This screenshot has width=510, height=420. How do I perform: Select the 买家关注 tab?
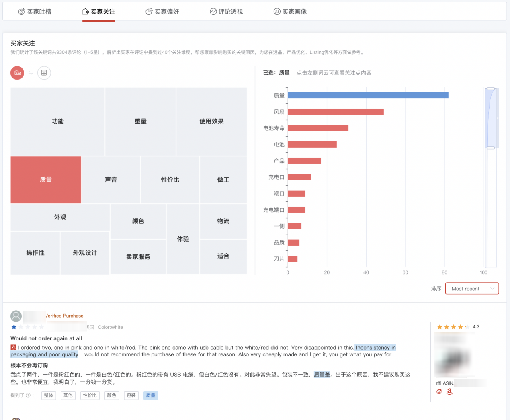98,12
